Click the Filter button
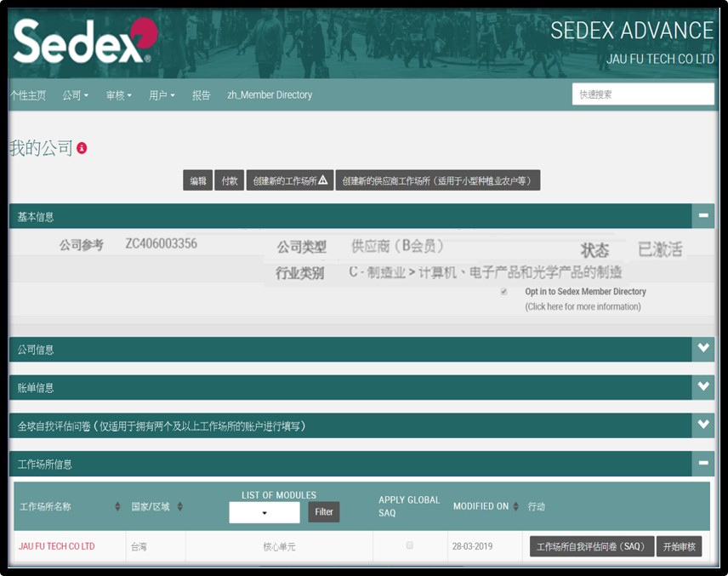Screen dimensions: 728x576 [x=324, y=512]
